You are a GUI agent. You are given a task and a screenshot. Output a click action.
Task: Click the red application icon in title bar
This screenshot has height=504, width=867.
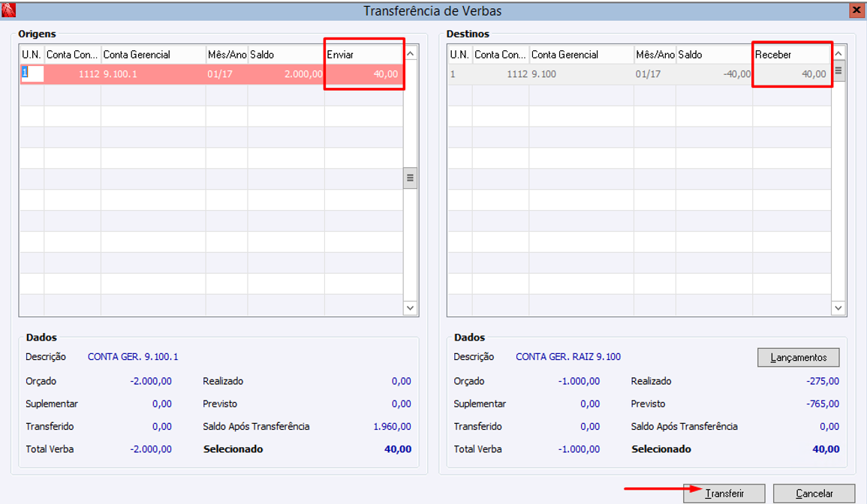pyautogui.click(x=8, y=10)
